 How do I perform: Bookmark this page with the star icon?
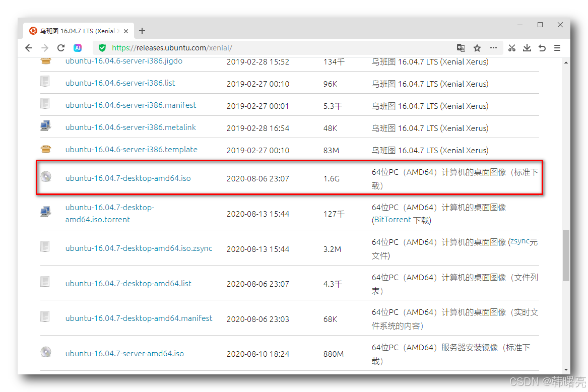(477, 48)
